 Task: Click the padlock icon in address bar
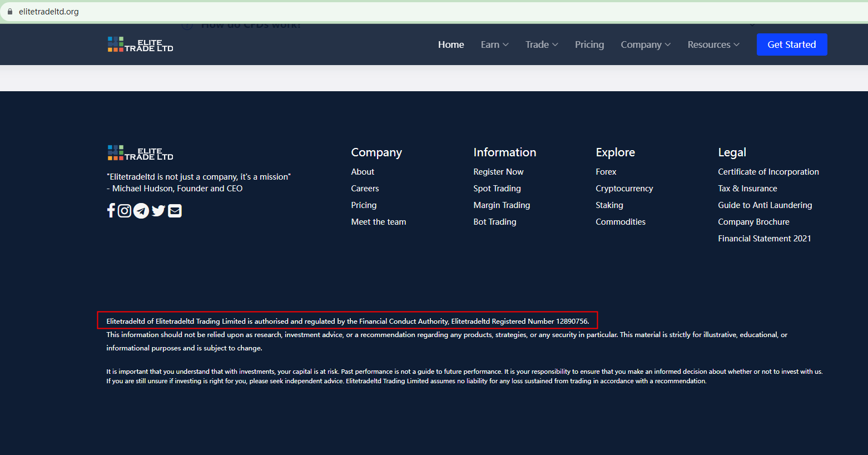[10, 12]
